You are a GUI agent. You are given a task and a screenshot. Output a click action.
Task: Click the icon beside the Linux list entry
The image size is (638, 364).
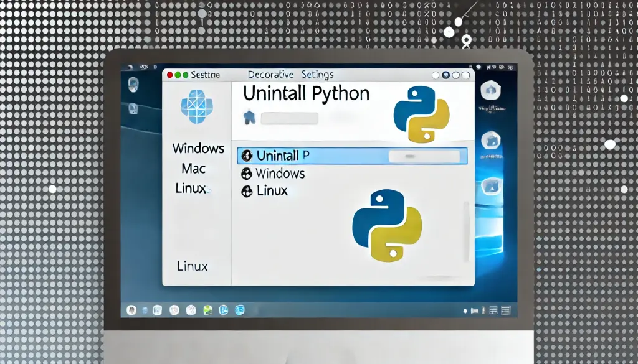point(245,191)
